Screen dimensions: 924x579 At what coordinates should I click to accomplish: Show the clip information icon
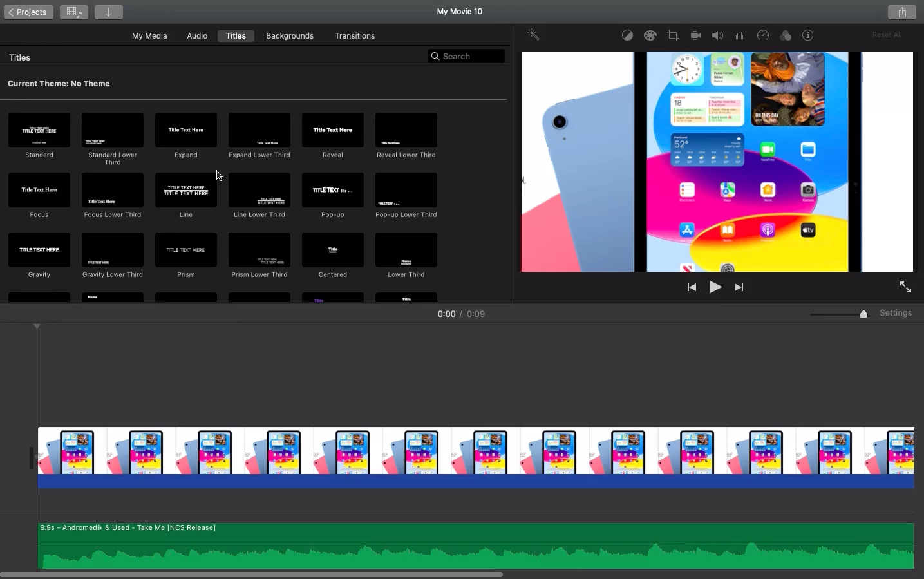808,36
